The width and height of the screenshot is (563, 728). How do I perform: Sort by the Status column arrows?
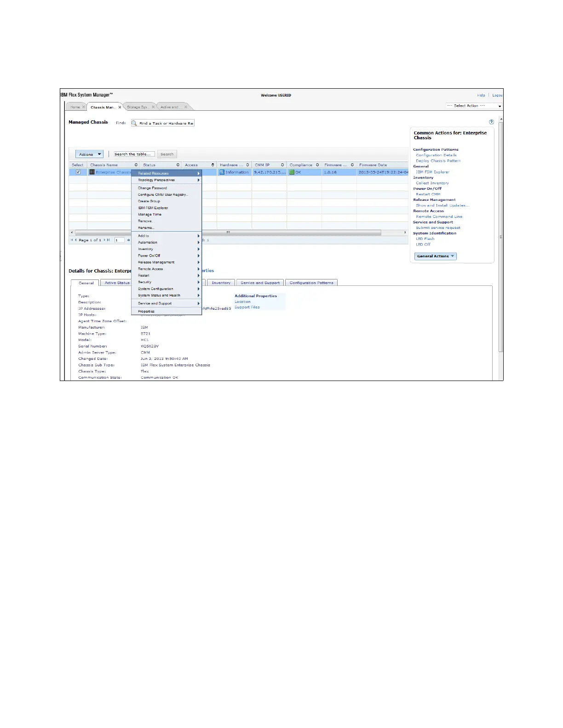[178, 165]
